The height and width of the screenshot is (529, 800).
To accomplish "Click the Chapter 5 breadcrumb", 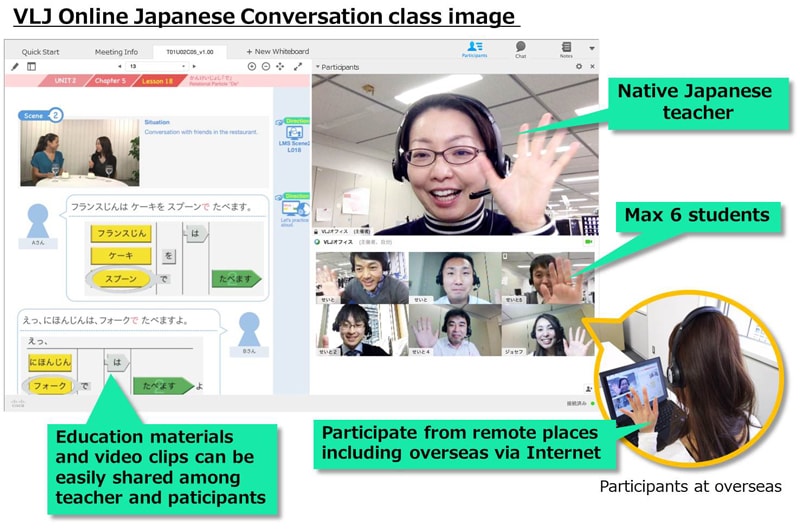I will coord(109,81).
